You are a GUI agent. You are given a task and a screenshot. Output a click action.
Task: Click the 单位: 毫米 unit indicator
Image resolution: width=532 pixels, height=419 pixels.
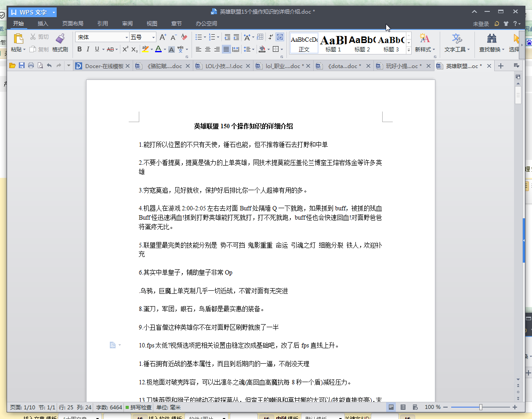tap(168, 408)
